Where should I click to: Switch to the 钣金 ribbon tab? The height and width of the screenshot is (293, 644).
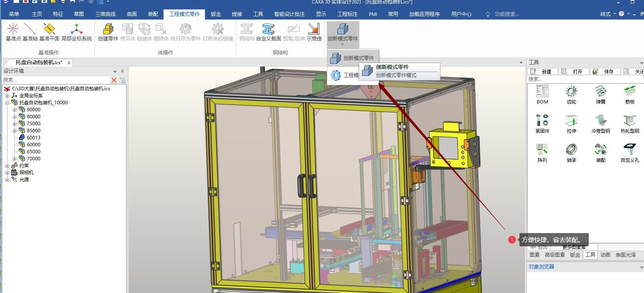coord(216,14)
